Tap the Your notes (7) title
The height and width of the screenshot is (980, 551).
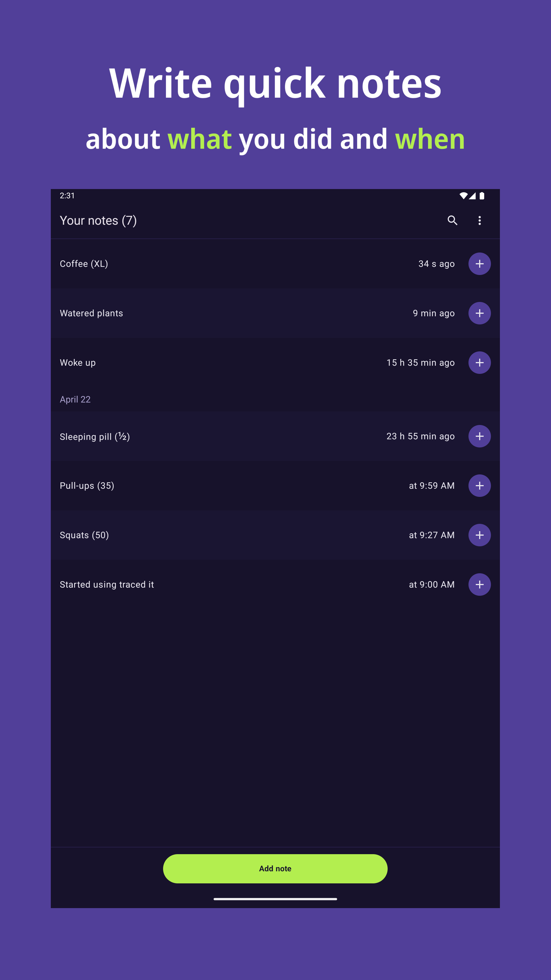pyautogui.click(x=98, y=221)
